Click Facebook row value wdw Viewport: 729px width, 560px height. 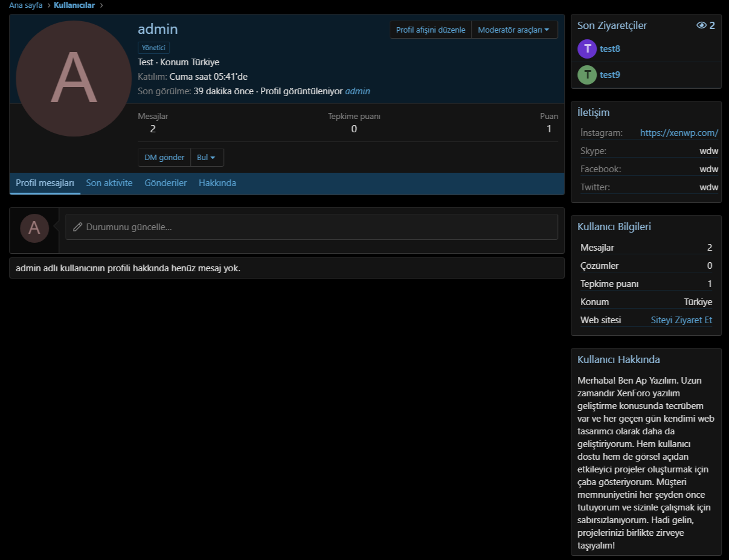tap(709, 169)
